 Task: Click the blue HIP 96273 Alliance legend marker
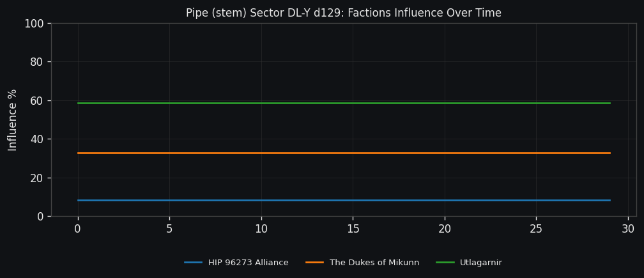point(193,263)
